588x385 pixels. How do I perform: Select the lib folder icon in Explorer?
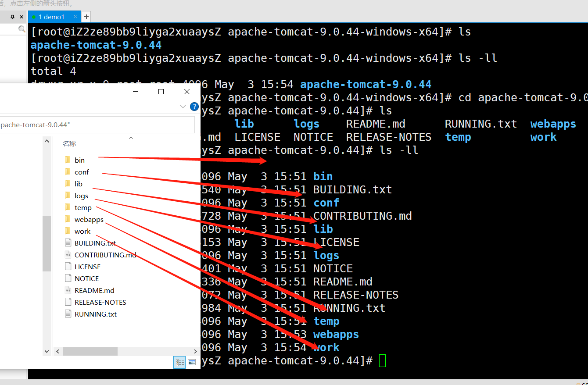click(68, 184)
